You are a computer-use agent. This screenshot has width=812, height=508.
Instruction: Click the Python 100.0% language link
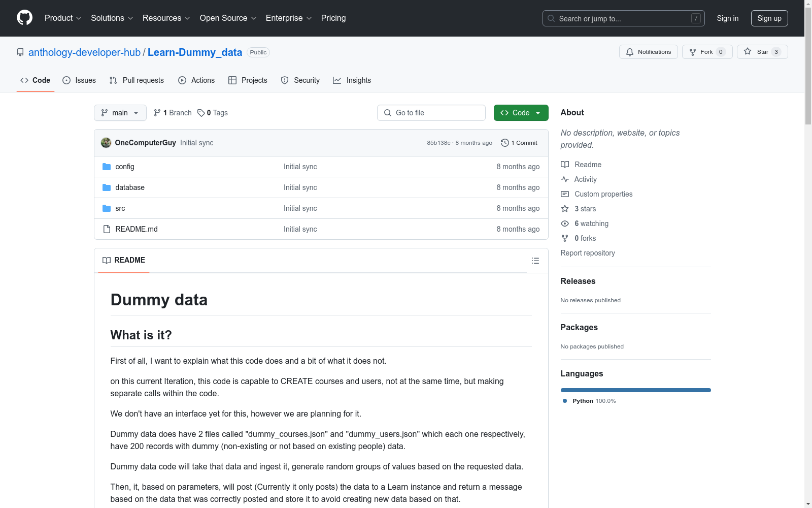(x=589, y=401)
